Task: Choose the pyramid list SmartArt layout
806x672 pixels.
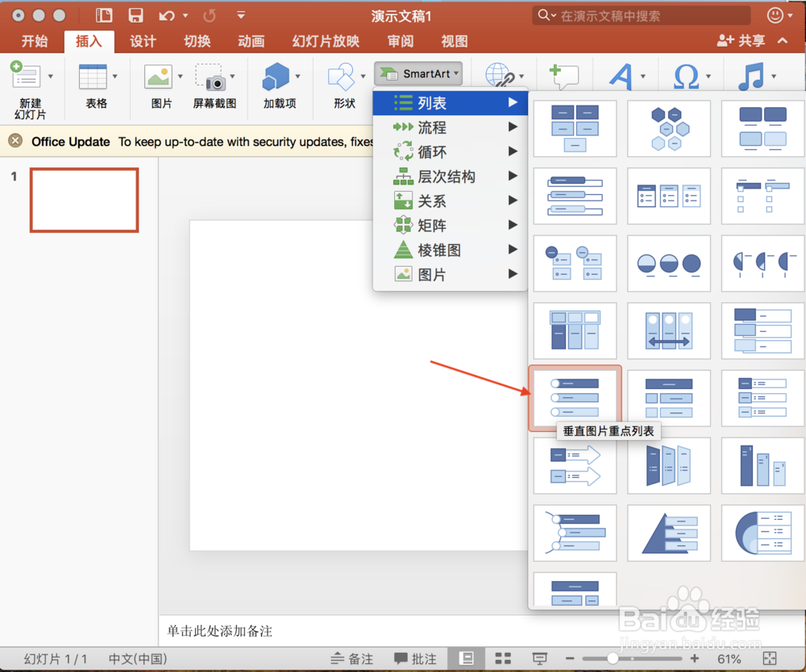Action: click(669, 533)
